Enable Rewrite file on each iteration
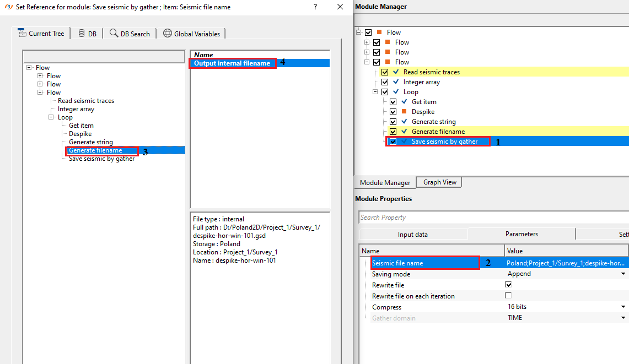The width and height of the screenshot is (629, 364). [508, 296]
